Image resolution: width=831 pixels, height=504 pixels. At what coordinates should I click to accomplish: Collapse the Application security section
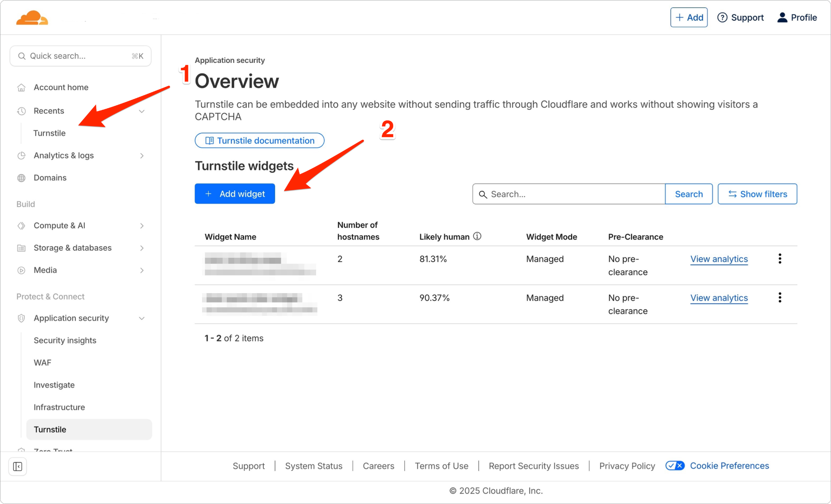142,318
